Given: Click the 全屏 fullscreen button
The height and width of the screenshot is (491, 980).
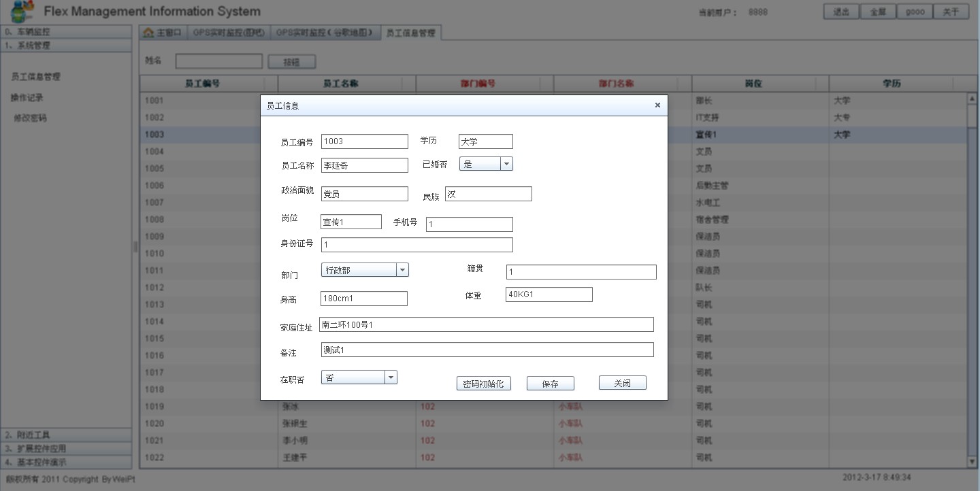Looking at the screenshot, I should click(878, 12).
